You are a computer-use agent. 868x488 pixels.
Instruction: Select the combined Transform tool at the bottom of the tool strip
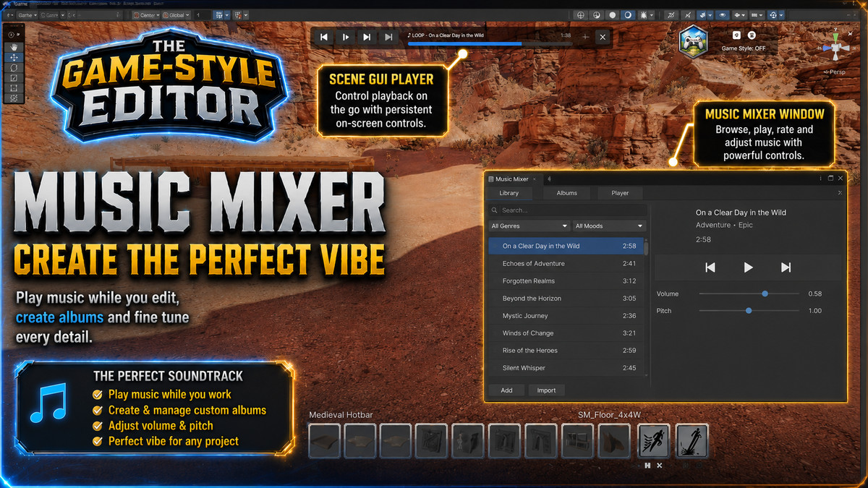tap(14, 98)
